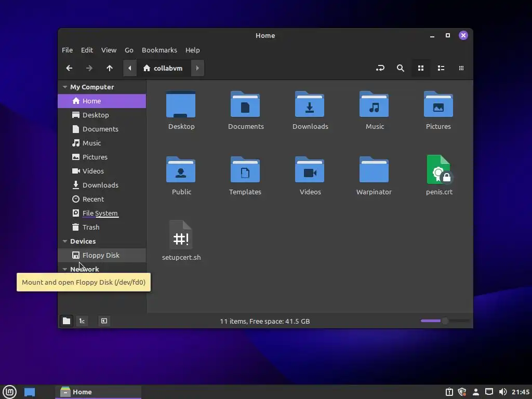Select Downloads in the sidebar
Screen dimensions: 532x399
tap(102, 185)
